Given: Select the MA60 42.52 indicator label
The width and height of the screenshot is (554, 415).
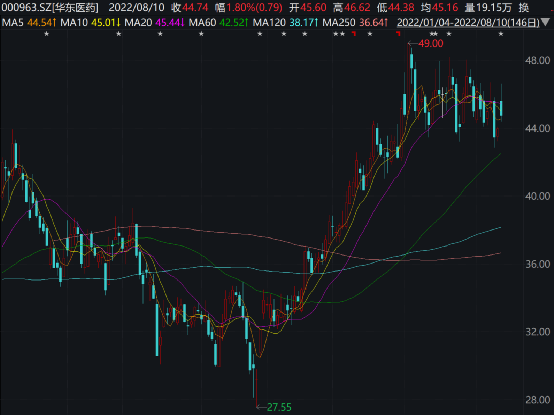Looking at the screenshot, I should point(219,23).
